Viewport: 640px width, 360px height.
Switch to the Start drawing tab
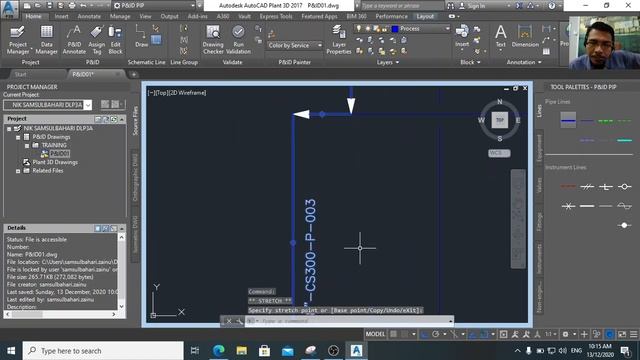tap(20, 74)
